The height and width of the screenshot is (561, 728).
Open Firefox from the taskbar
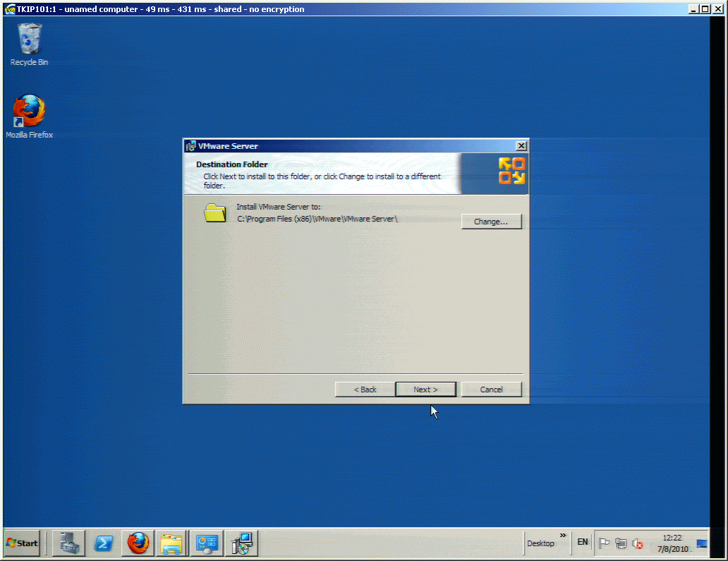pyautogui.click(x=138, y=543)
